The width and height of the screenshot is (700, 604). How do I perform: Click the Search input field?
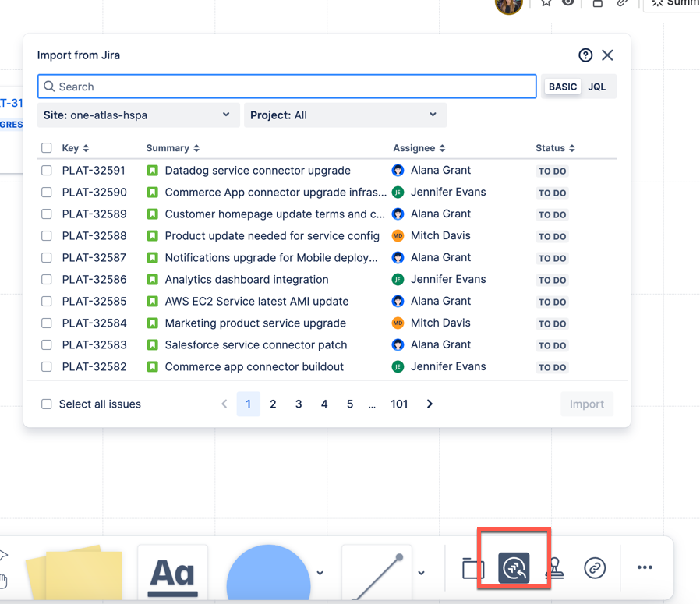click(287, 87)
